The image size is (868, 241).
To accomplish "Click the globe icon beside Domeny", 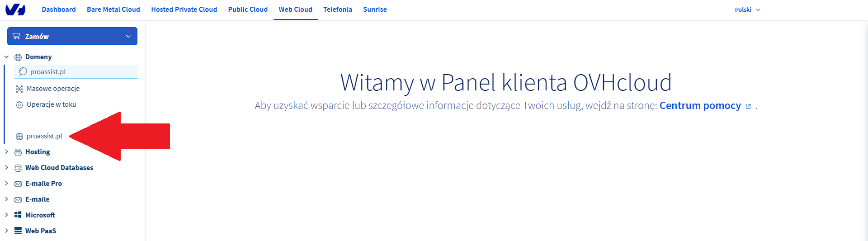I will click(x=18, y=57).
